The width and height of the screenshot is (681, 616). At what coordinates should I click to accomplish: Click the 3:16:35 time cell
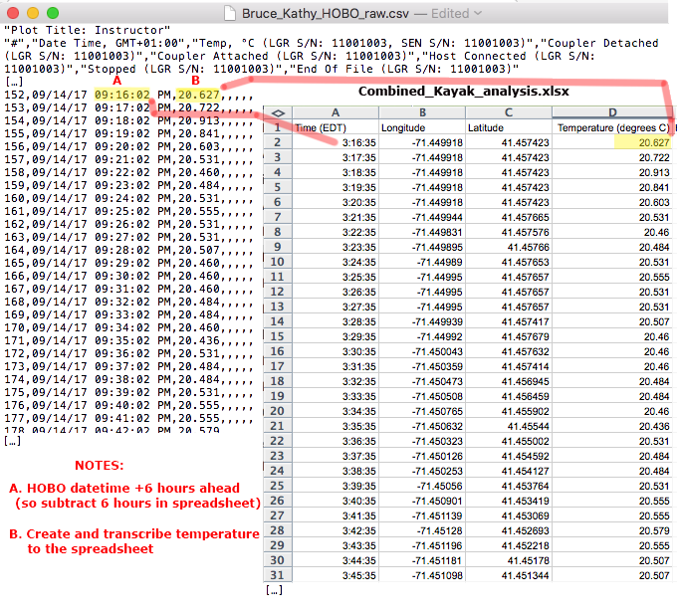click(x=335, y=142)
